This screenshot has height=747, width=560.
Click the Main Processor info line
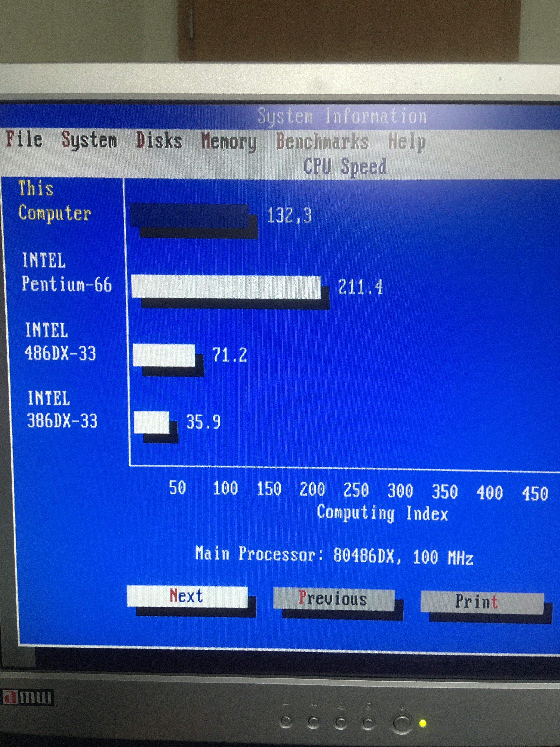tap(334, 555)
